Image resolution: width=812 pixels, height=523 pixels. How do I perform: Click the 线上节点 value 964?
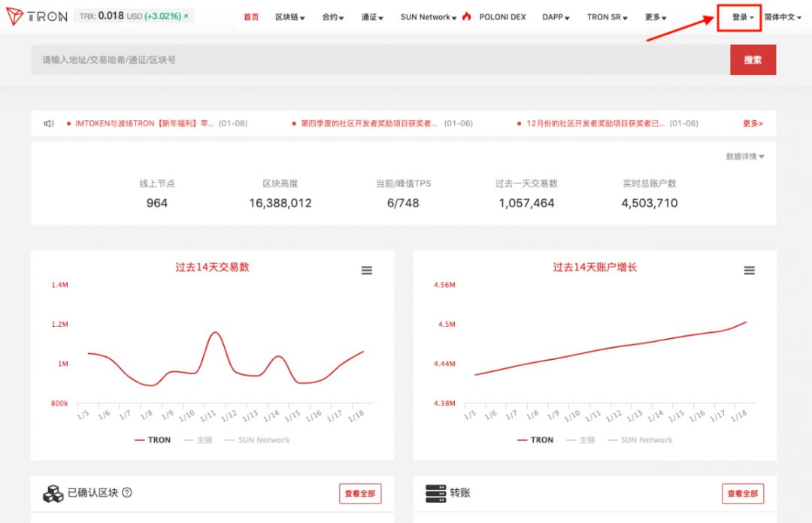[157, 203]
